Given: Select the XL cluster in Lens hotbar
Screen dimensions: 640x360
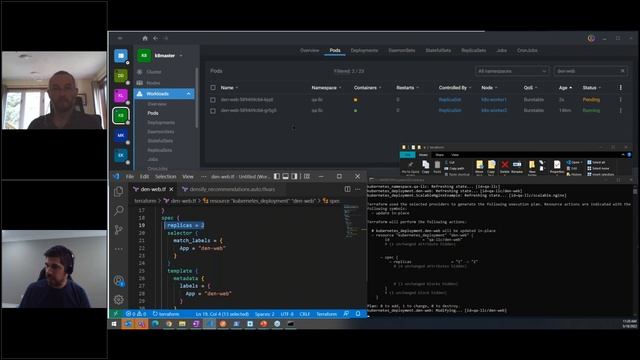Looking at the screenshot, I should tap(121, 96).
